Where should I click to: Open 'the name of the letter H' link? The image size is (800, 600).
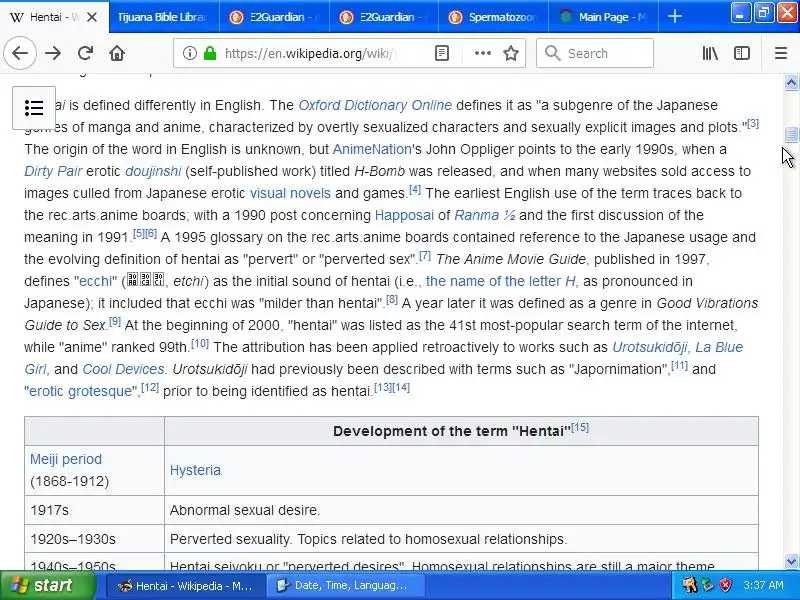(501, 281)
